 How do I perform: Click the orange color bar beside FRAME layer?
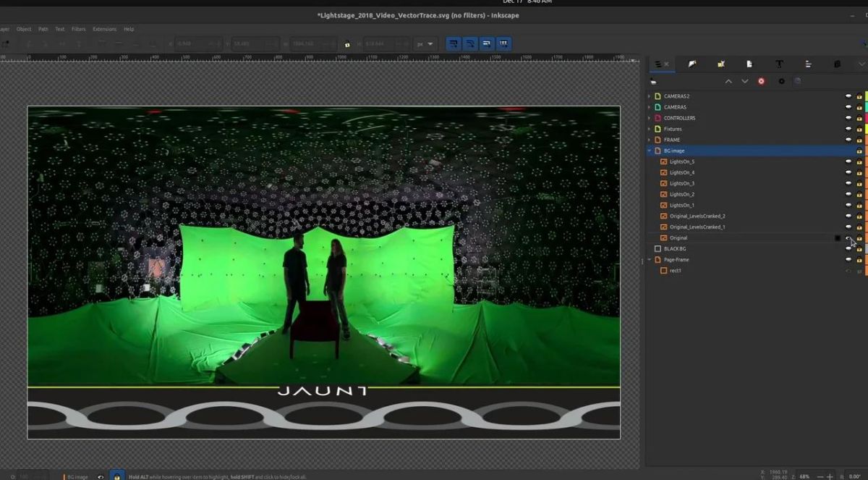pyautogui.click(x=866, y=140)
